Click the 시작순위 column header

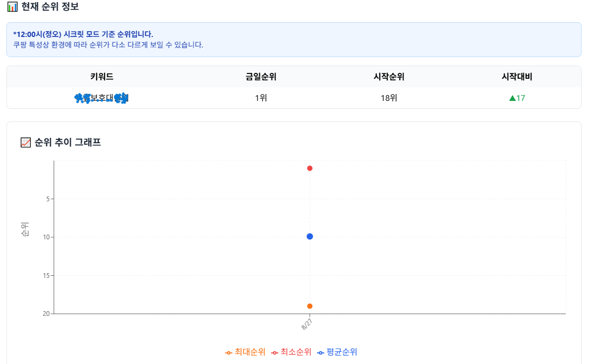pos(389,77)
